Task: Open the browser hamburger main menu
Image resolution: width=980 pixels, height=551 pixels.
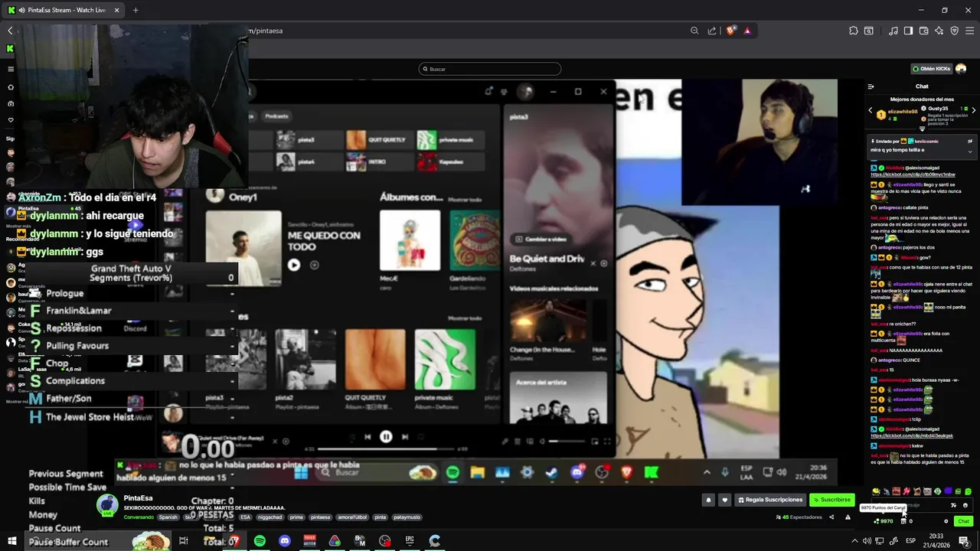Action: 969,31
